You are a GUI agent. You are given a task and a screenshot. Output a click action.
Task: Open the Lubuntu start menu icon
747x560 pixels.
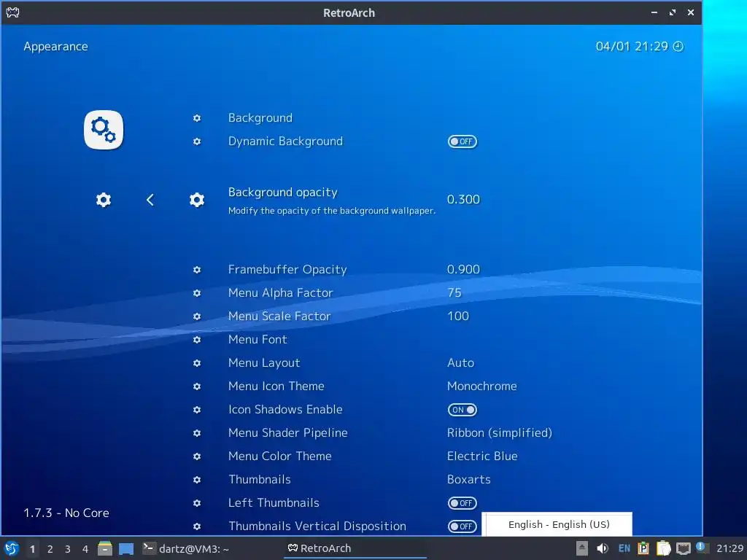(12, 548)
